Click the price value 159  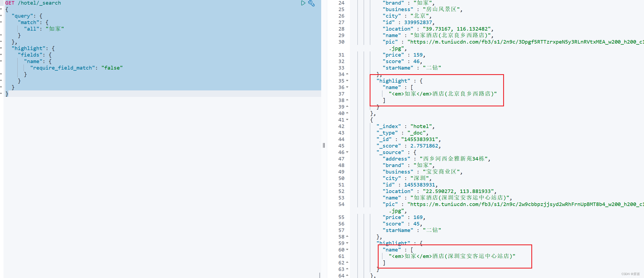coord(418,55)
